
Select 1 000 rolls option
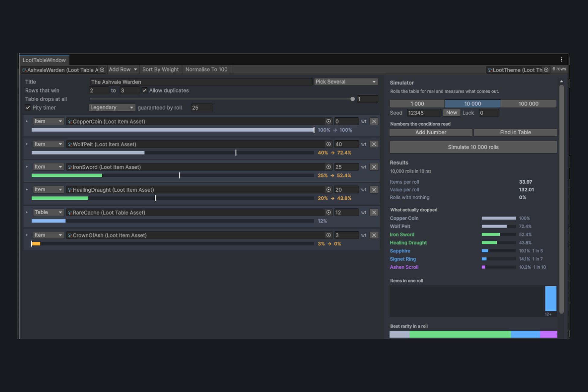pos(417,104)
